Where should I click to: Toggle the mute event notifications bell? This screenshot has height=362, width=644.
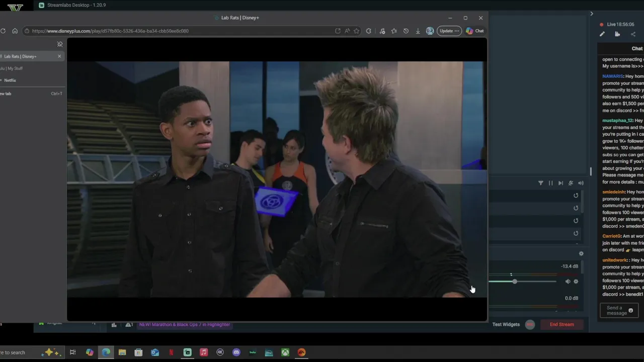point(571,183)
